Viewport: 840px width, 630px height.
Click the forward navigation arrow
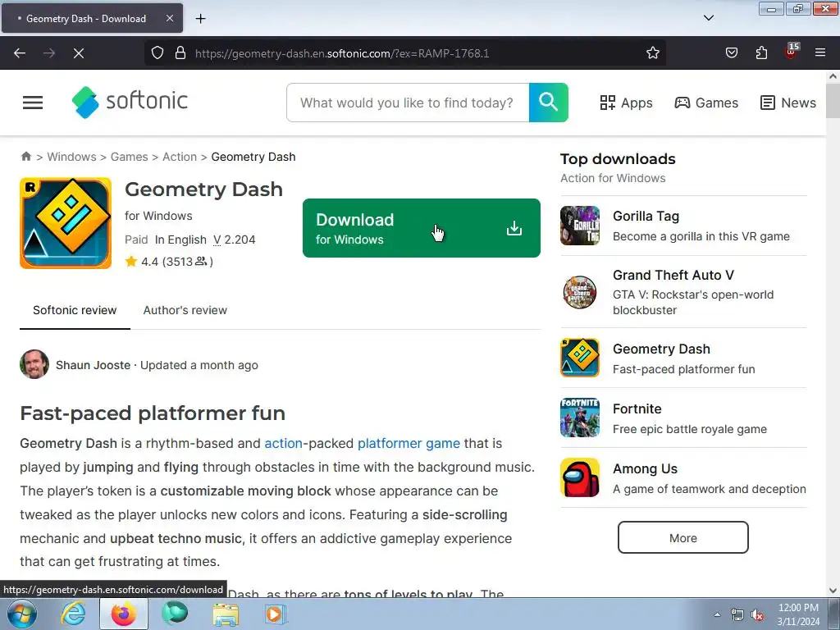49,53
